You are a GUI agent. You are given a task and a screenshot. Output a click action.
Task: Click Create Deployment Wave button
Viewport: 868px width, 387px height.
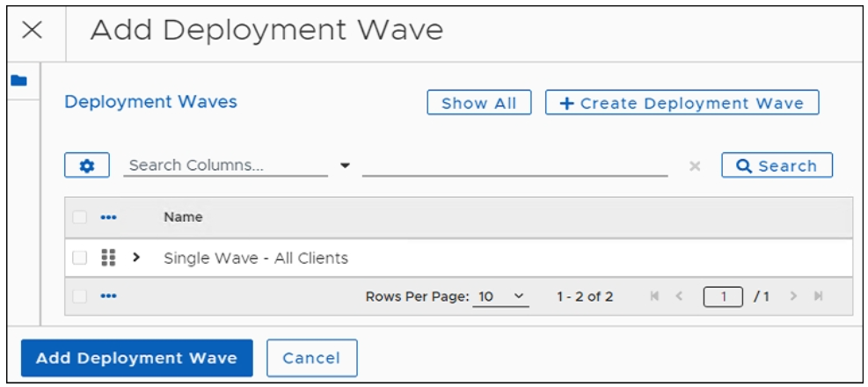682,103
